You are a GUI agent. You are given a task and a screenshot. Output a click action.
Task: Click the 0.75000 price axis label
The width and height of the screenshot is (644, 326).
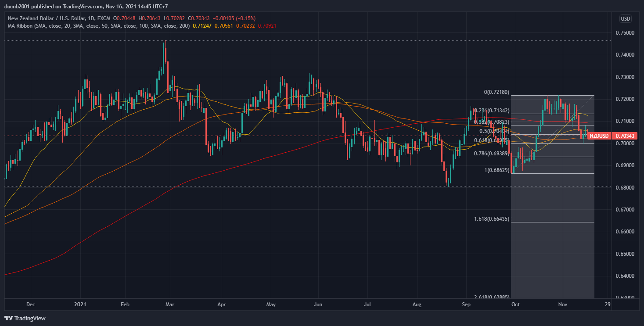(625, 33)
